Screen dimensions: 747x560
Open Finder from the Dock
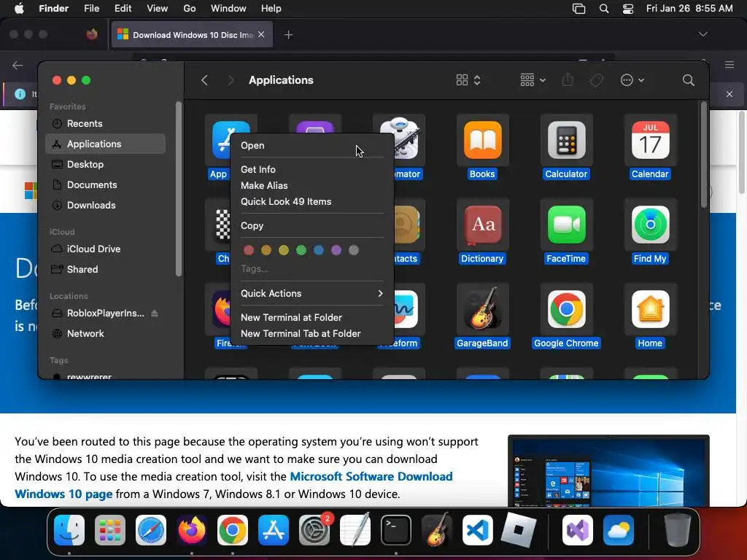(69, 529)
